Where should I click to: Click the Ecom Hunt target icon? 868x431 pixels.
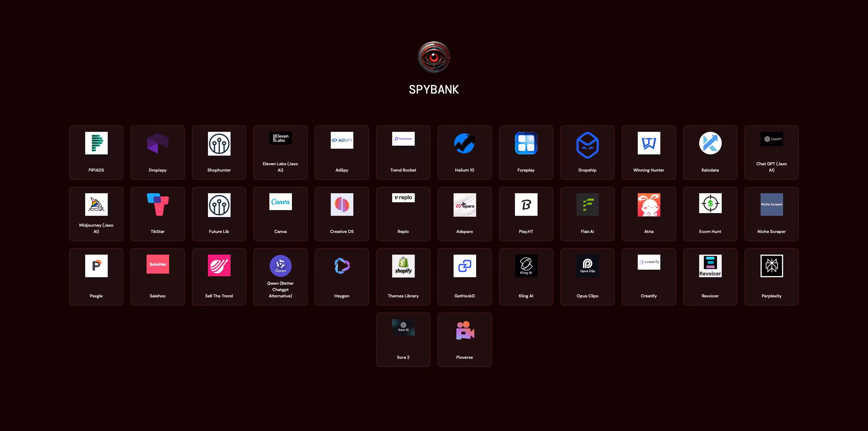[x=710, y=203]
